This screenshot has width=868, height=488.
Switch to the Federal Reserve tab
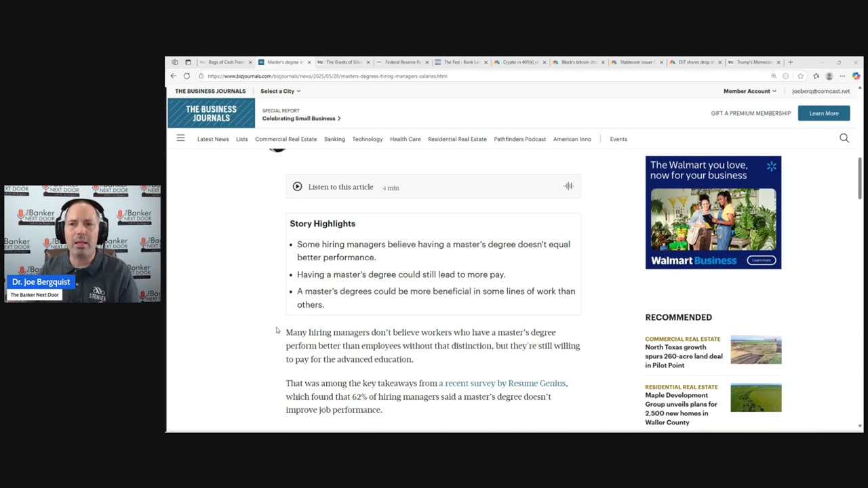click(401, 62)
